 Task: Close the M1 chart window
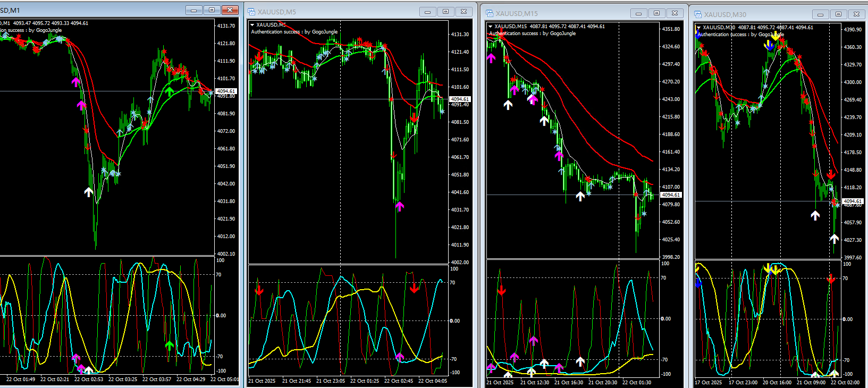coord(230,10)
